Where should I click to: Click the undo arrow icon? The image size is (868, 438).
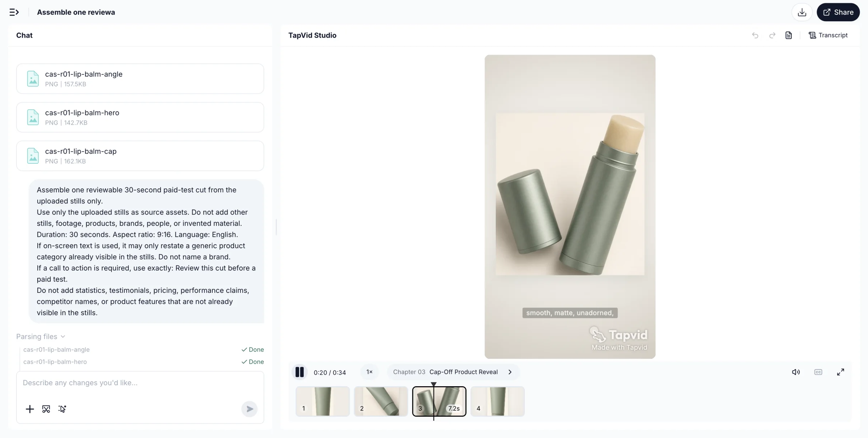click(x=755, y=35)
